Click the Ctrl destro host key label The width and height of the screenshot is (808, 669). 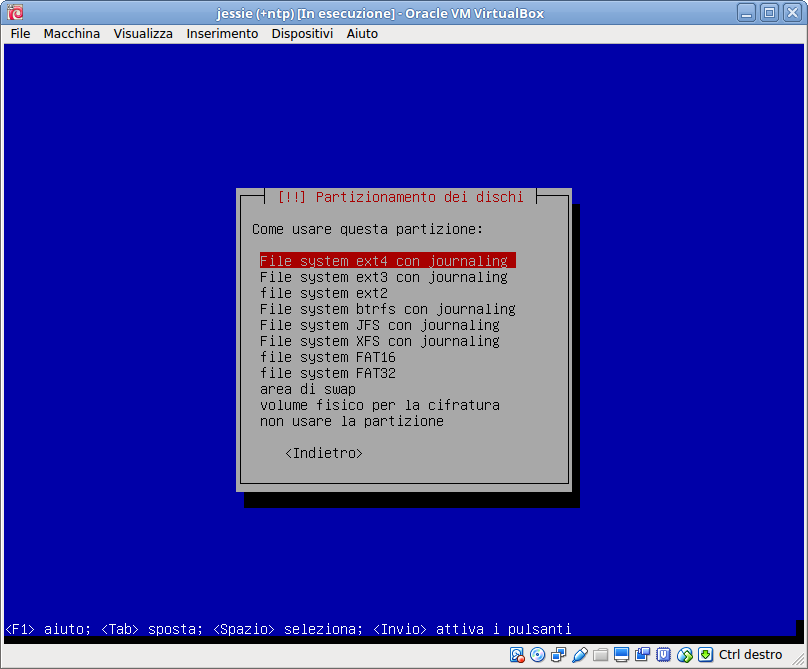click(750, 655)
